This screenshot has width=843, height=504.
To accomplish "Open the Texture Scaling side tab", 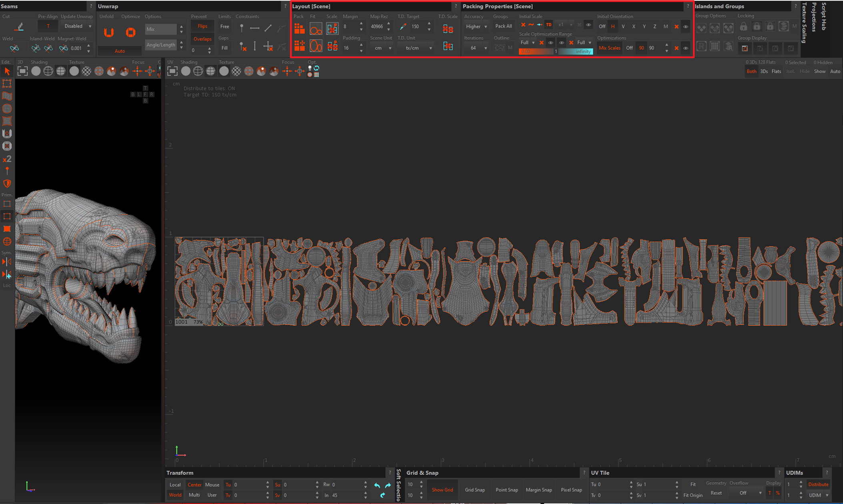I will pos(804,23).
